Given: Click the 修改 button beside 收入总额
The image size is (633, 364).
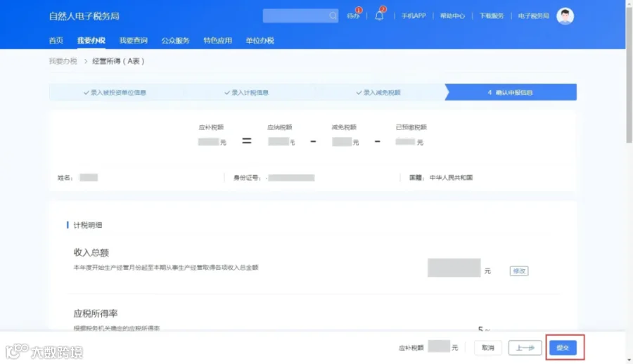Looking at the screenshot, I should (519, 271).
